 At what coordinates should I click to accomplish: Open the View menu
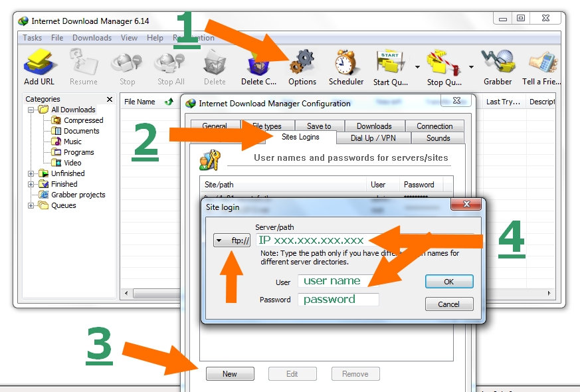pyautogui.click(x=129, y=38)
